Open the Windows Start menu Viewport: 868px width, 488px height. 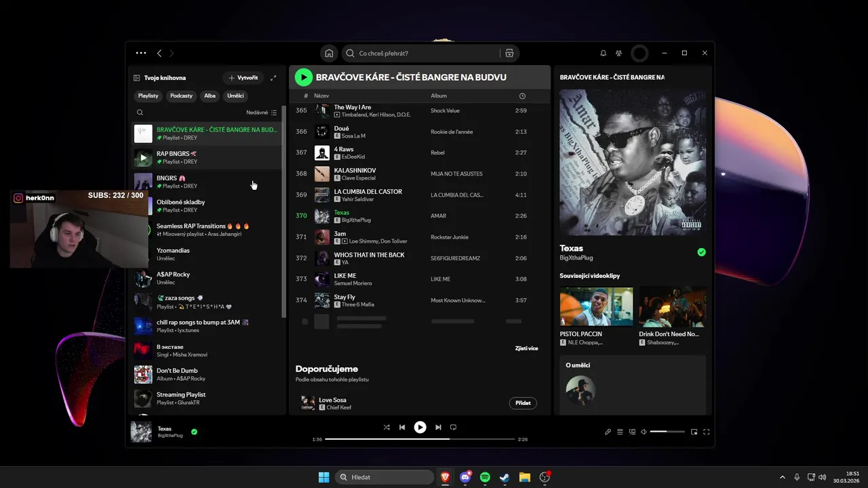(x=324, y=477)
